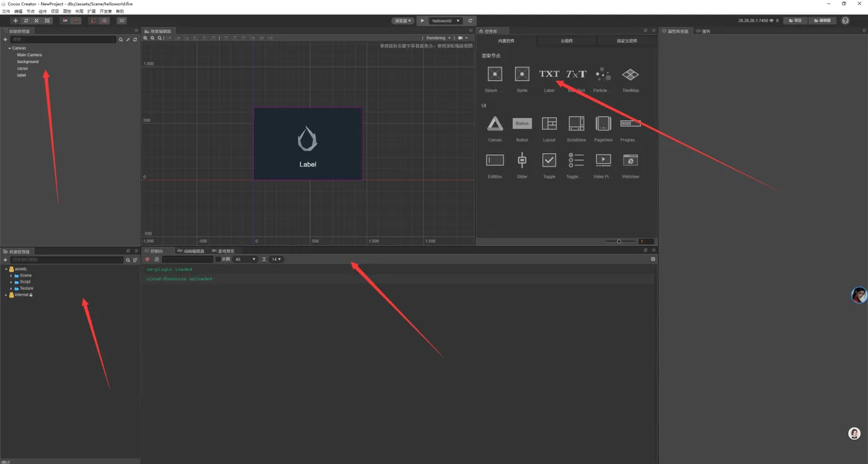868x464 pixels.
Task: Refresh the node hierarchy panel
Action: [135, 40]
